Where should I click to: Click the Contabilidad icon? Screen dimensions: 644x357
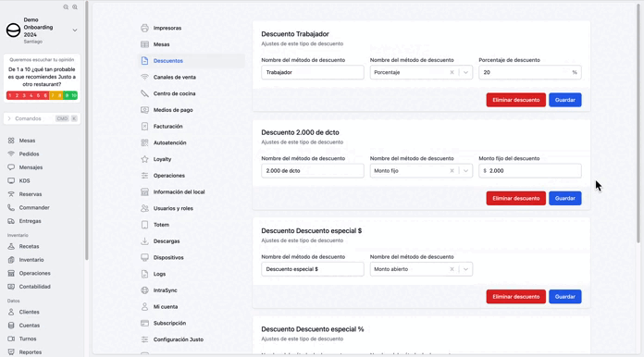click(x=11, y=287)
